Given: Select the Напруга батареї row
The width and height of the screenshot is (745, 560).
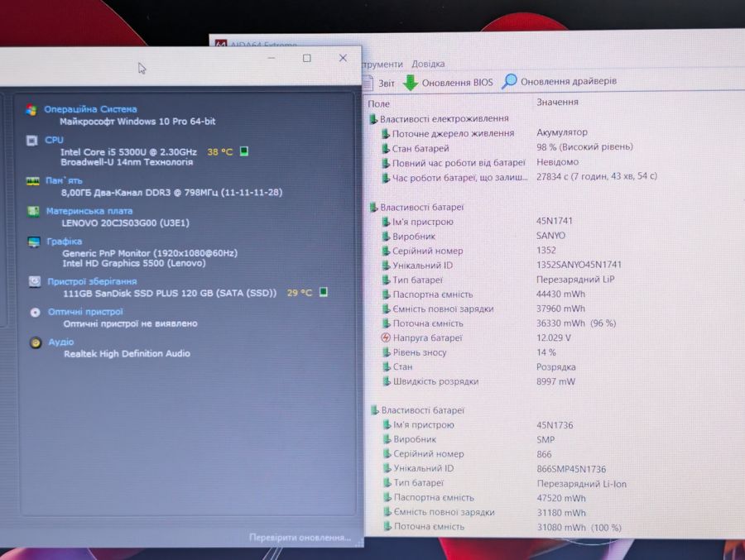Looking at the screenshot, I should click(421, 338).
